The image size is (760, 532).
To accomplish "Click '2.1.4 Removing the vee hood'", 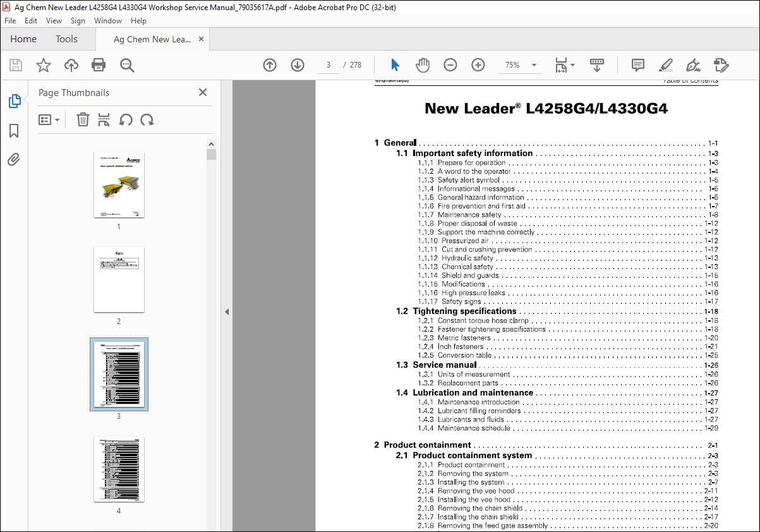I will tap(466, 491).
